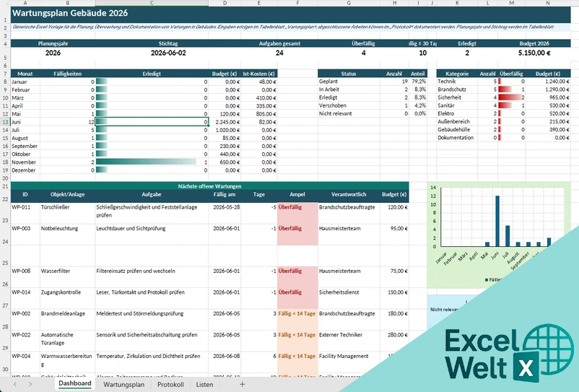The width and height of the screenshot is (579, 392).
Task: Click the Budget 2026 value 5.150,00 €
Action: (x=534, y=53)
